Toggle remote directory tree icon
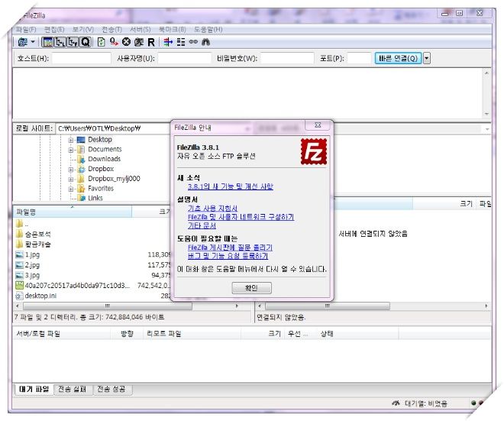The height and width of the screenshot is (421, 504). [73, 42]
